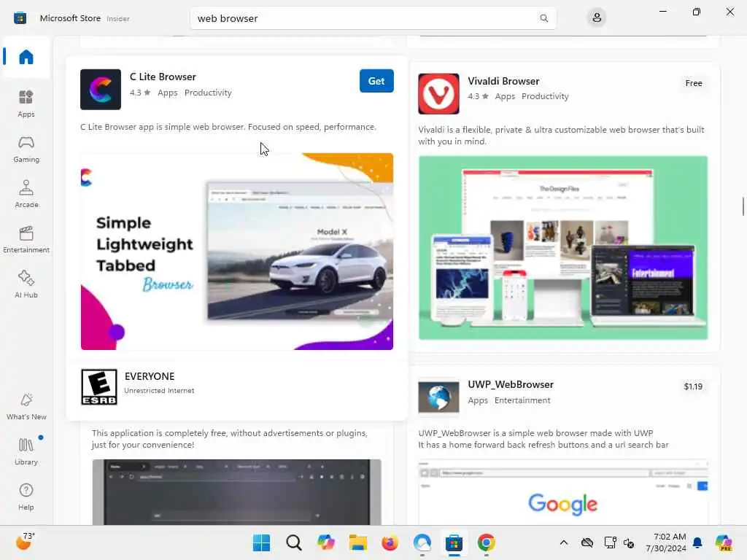Open the UWP_WebBrowser title link
747x560 pixels.
tap(510, 384)
